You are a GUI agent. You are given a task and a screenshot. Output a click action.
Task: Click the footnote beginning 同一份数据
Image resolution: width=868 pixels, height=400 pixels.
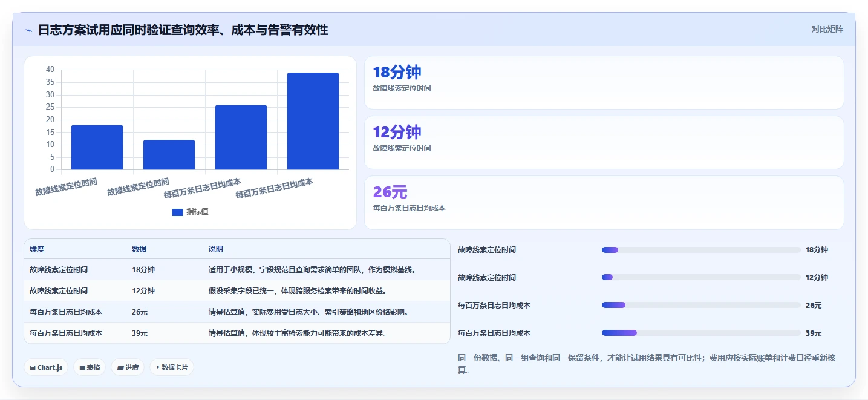[646, 364]
